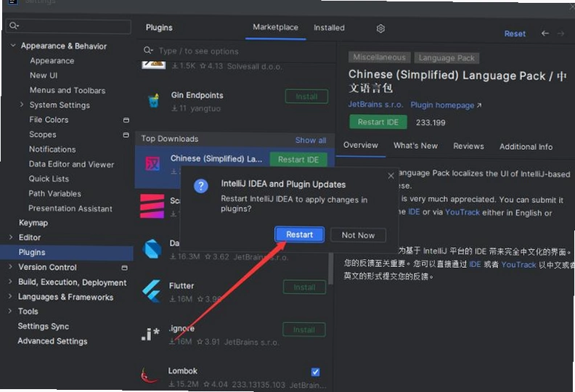Expand Build, Execution, Deployment section
Viewport: 575px width, 392px height.
pyautogui.click(x=10, y=282)
